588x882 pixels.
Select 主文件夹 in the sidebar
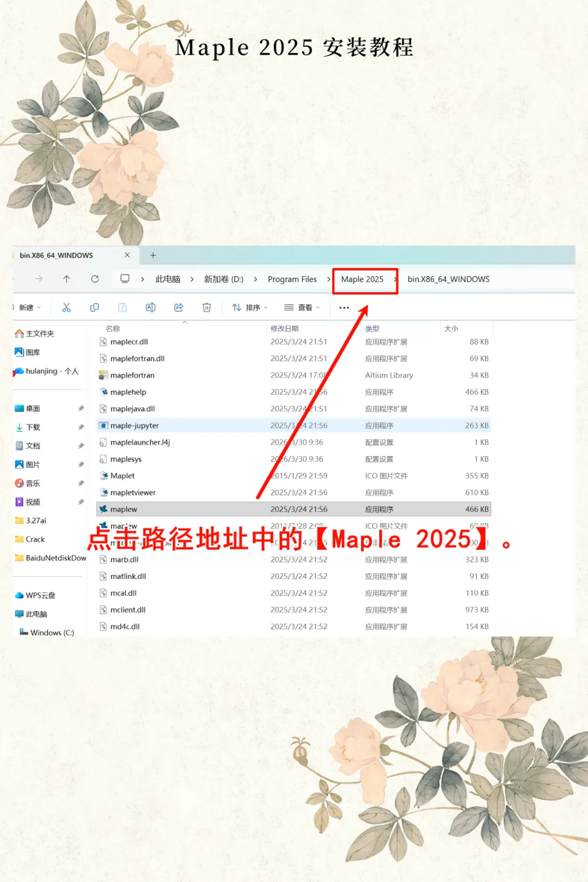click(x=35, y=333)
